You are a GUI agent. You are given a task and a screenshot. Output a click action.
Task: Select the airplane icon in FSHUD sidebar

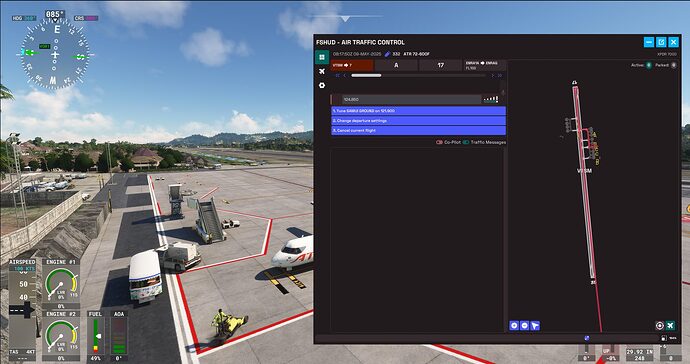click(x=322, y=71)
